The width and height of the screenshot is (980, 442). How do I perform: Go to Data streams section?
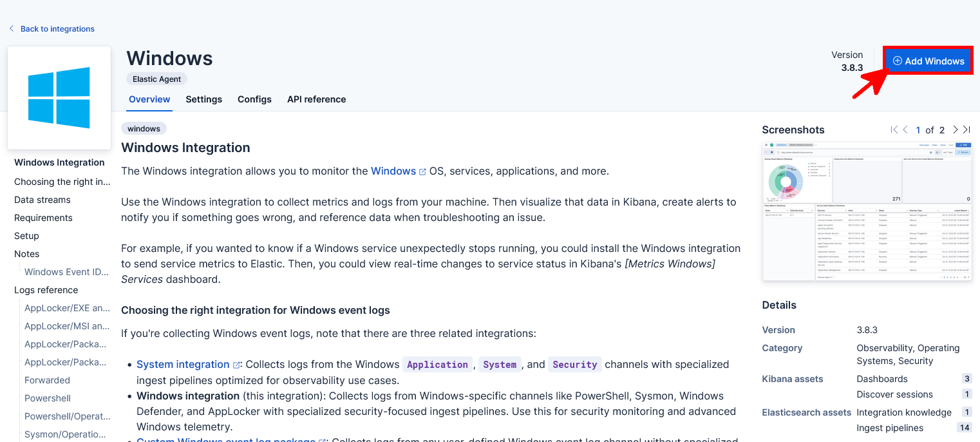pos(42,200)
